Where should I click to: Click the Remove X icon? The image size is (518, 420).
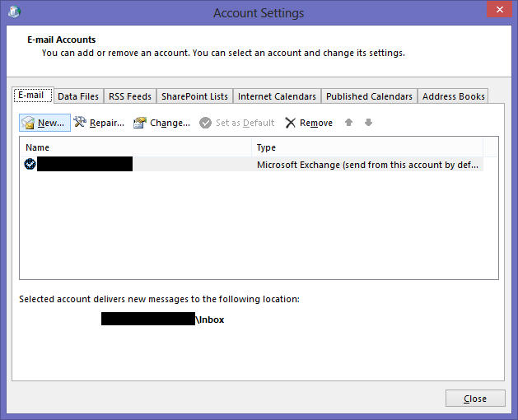coord(291,123)
